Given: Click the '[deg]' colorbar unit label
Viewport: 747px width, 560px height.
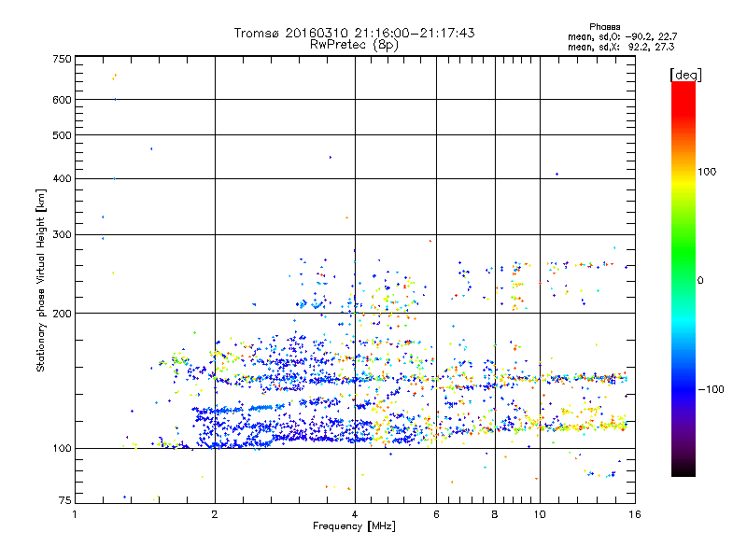Looking at the screenshot, I should pos(685,75).
